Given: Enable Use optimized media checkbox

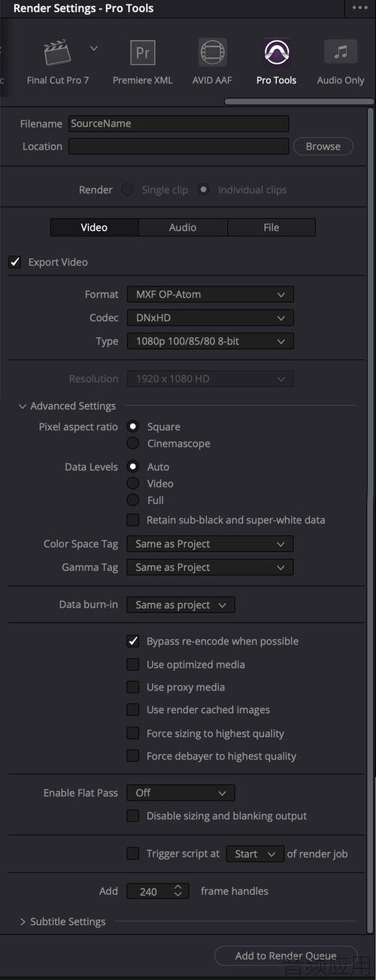Looking at the screenshot, I should [132, 665].
